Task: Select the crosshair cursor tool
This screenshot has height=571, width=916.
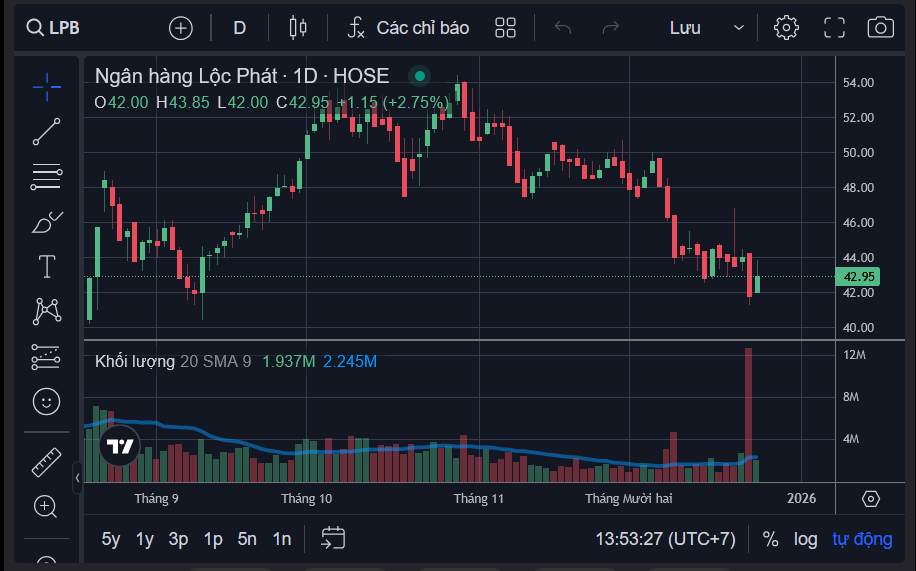Action: pos(46,87)
